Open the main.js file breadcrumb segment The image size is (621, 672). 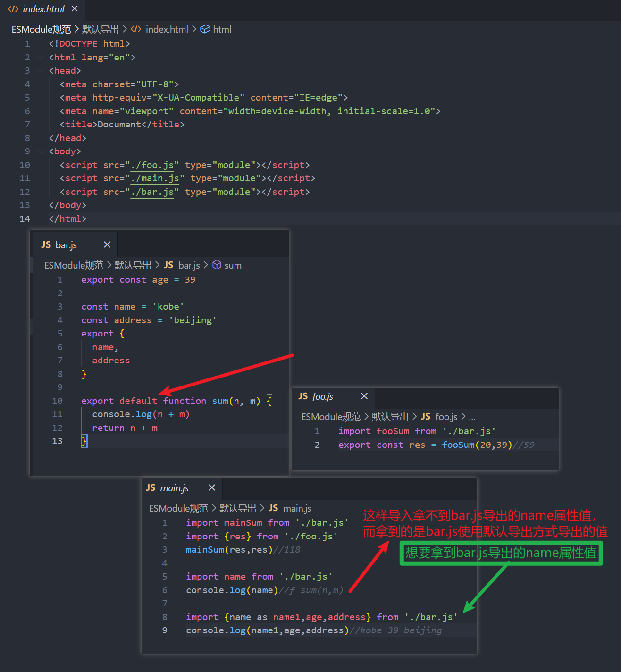(297, 508)
